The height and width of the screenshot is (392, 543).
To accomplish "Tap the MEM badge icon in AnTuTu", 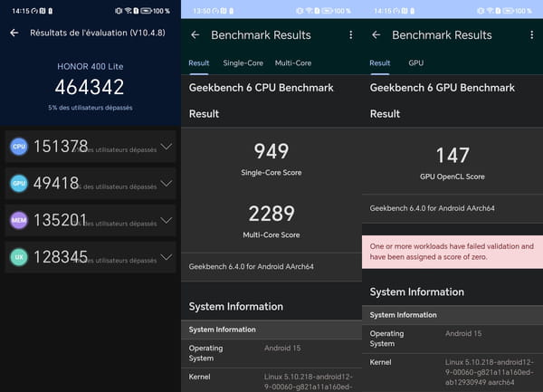I will [x=19, y=220].
